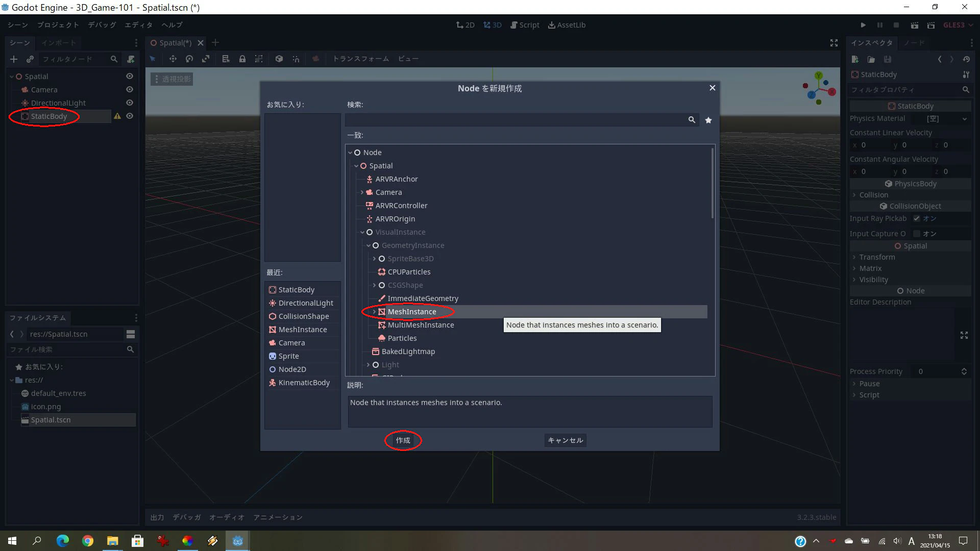
Task: Expand Camera node in create dialog tree
Action: click(362, 192)
